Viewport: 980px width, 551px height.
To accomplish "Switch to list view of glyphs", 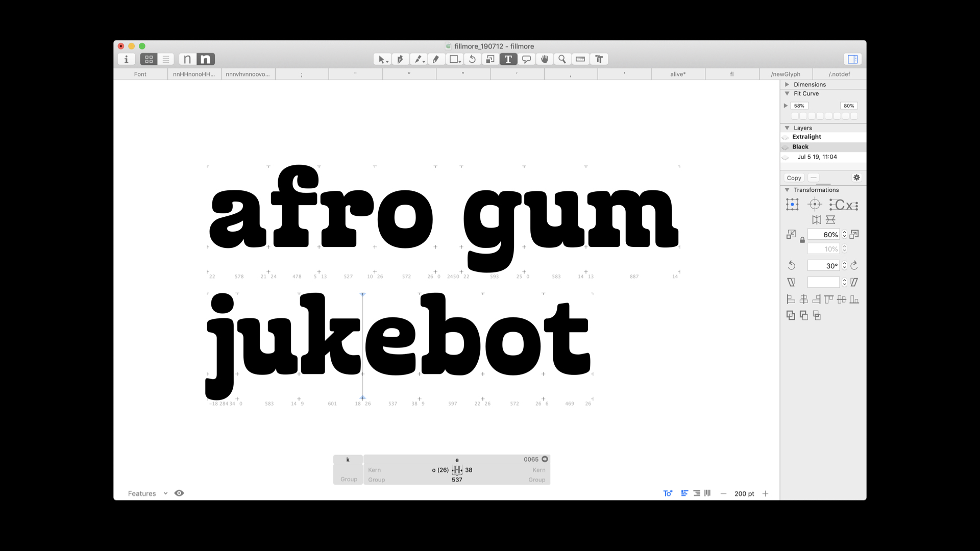I will 166,59.
